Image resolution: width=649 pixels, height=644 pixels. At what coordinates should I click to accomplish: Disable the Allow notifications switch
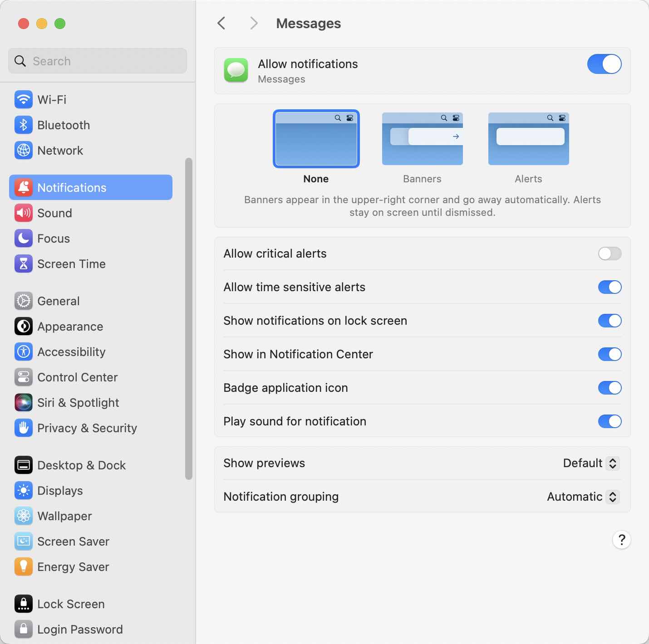(x=604, y=64)
